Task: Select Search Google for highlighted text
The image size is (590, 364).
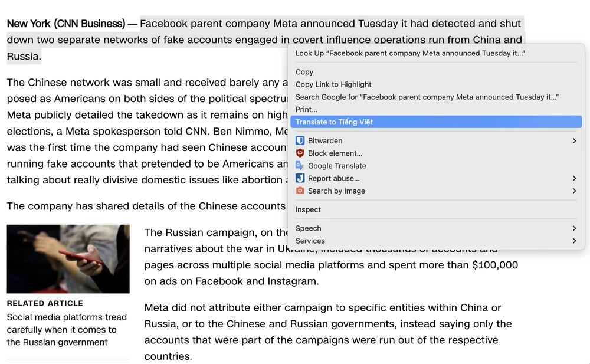Action: (427, 97)
